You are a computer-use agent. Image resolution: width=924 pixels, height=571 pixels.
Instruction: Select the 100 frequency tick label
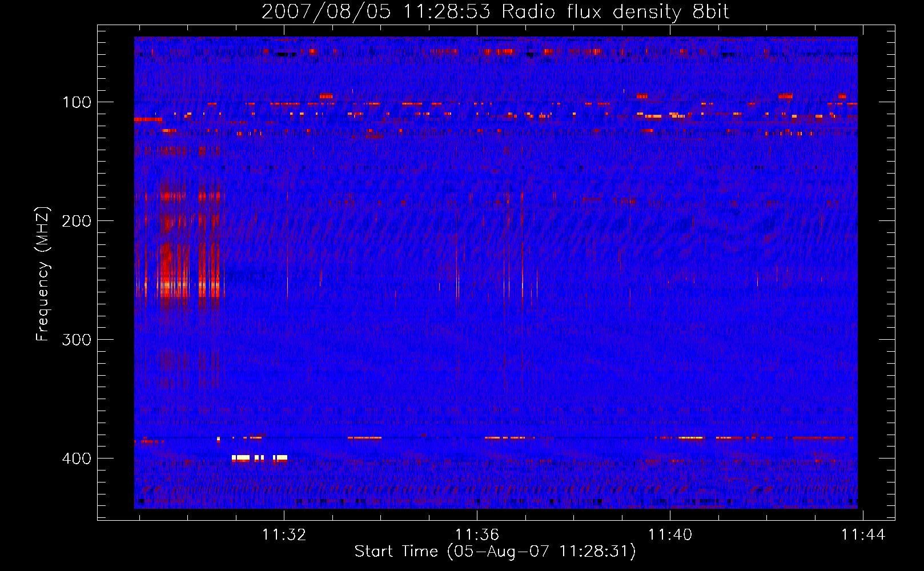point(77,102)
